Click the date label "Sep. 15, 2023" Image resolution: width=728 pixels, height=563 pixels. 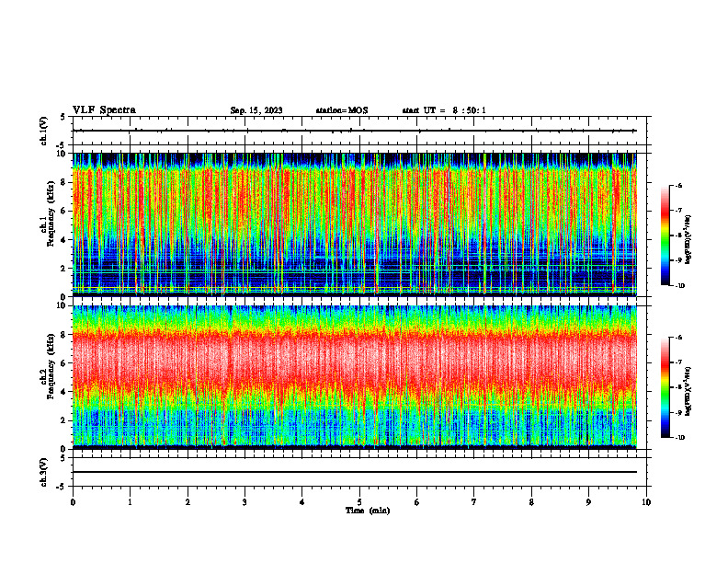pyautogui.click(x=256, y=110)
